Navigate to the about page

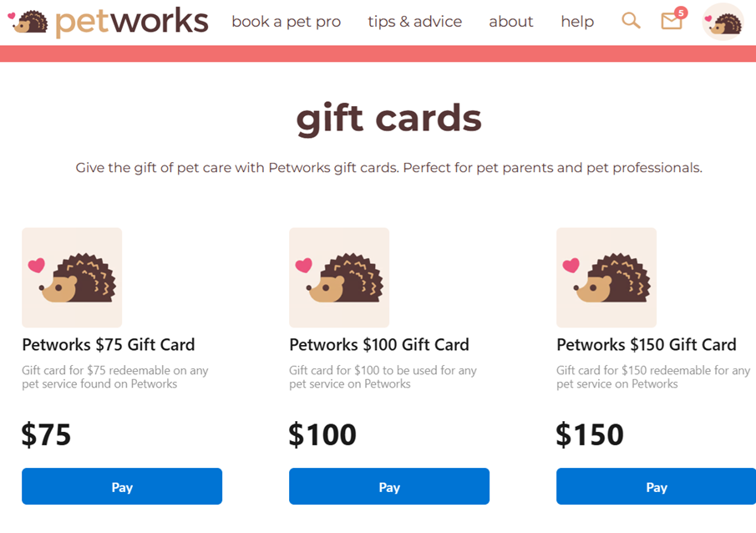tap(511, 22)
